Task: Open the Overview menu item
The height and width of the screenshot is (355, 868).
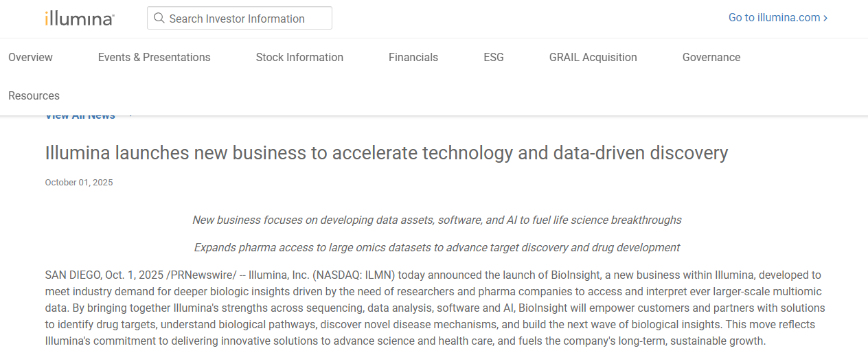Action: coord(30,58)
